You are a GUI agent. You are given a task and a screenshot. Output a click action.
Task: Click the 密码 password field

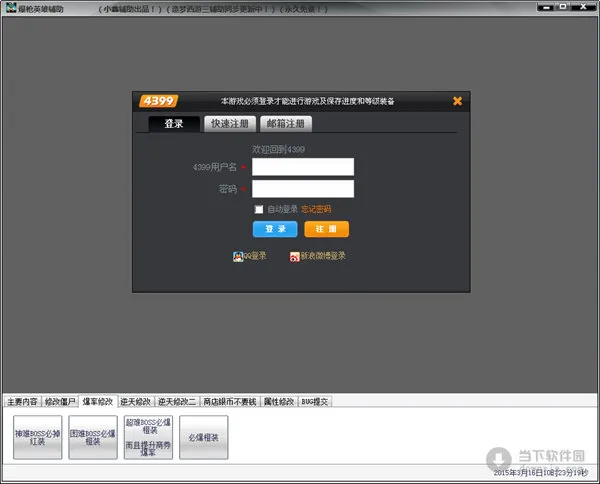pos(303,189)
